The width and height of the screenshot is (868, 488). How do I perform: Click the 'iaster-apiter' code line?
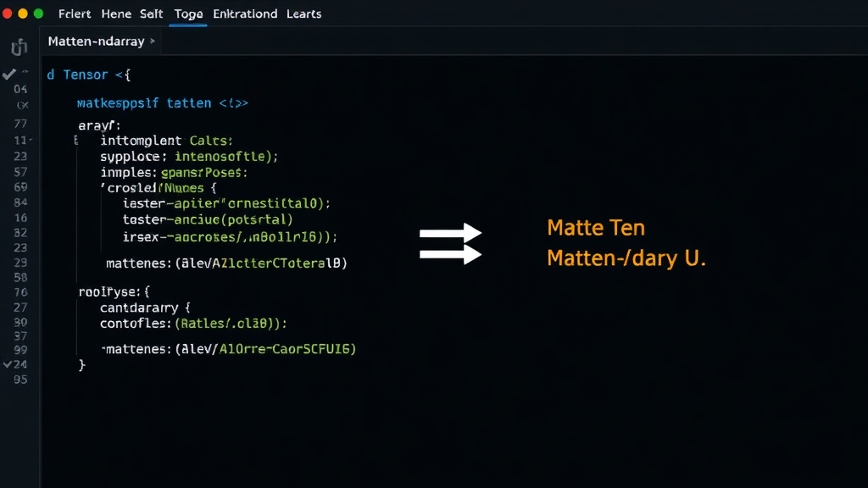226,203
